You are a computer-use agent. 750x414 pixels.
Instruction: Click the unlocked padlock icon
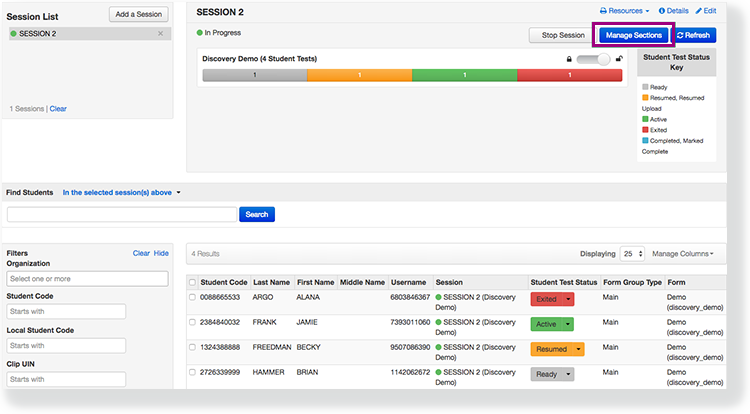[618, 59]
